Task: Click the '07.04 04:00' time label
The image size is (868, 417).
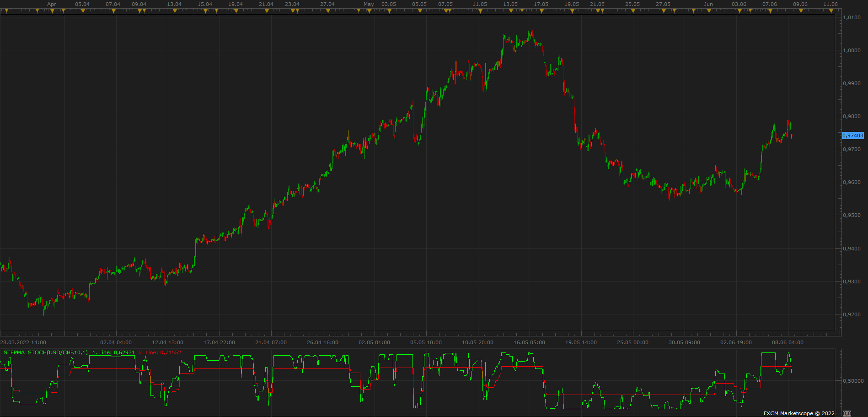Action: 116,342
